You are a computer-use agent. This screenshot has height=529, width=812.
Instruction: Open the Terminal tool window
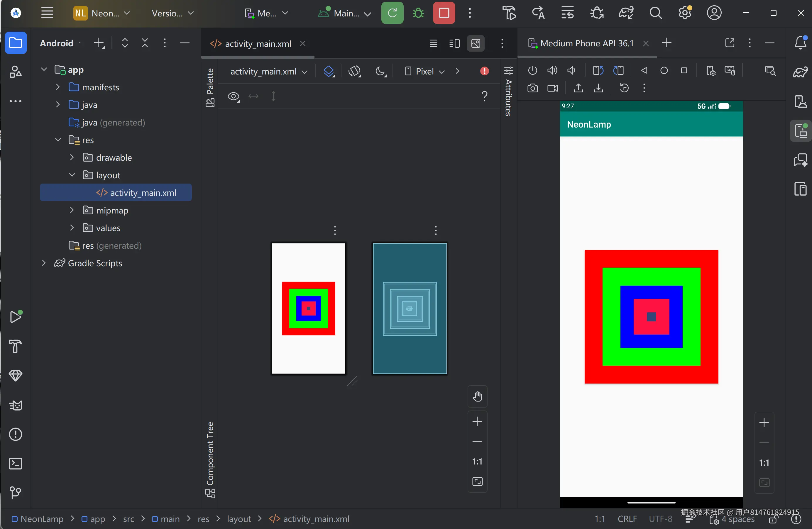[16, 464]
